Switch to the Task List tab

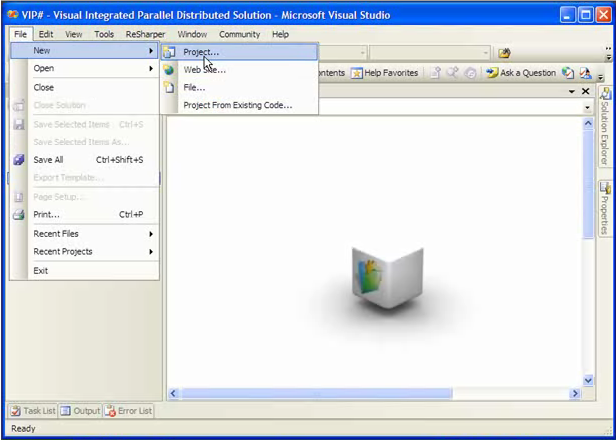[33, 411]
